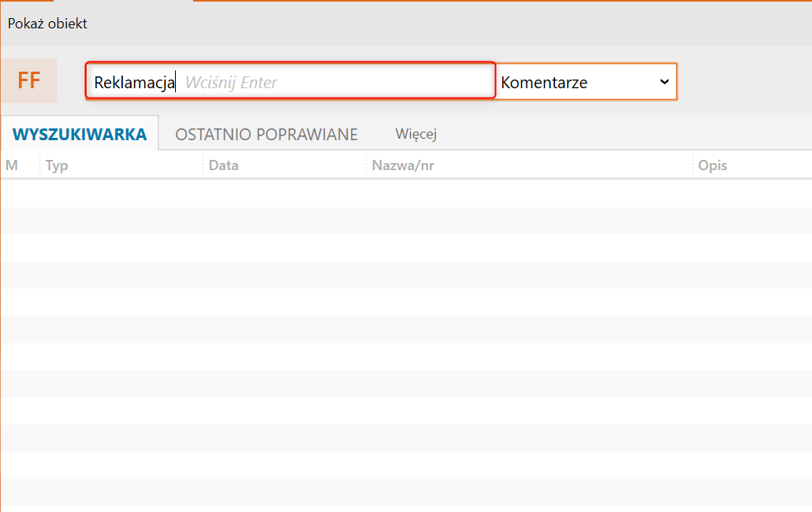812x512 pixels.
Task: Open the Komentarze dropdown
Action: pos(587,82)
